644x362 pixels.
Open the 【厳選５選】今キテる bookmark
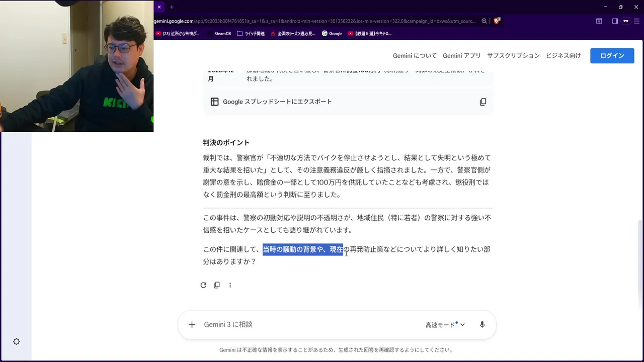click(x=370, y=34)
